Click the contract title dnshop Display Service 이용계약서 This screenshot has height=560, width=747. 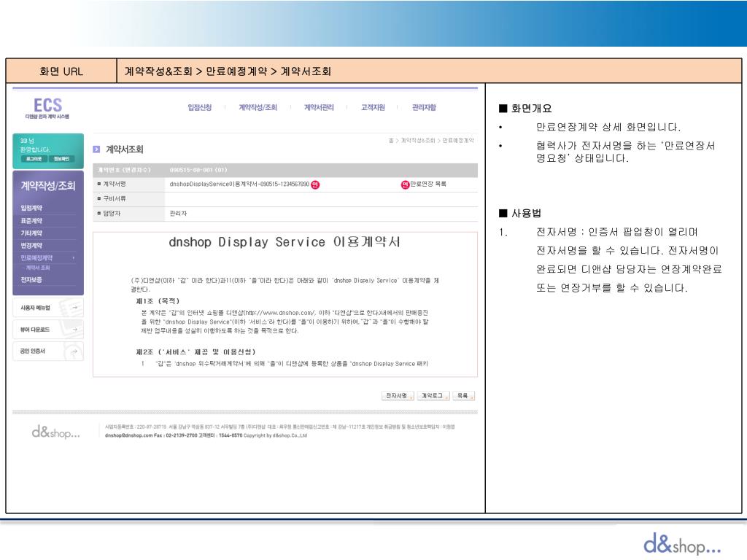coord(285,242)
